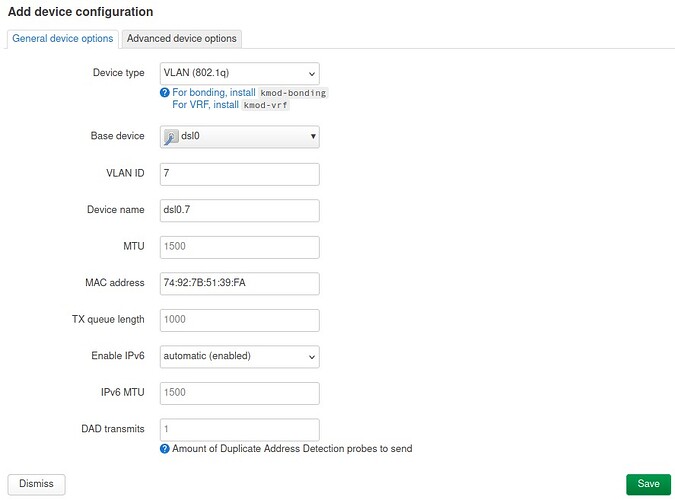Viewport: 675px width, 500px height.
Task: Click the dsl0 network device icon
Action: coord(171,137)
